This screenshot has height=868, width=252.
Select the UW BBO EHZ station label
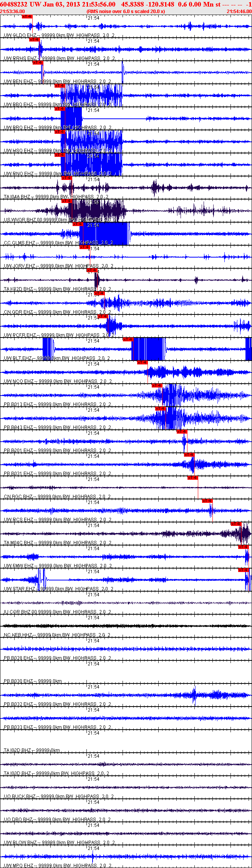point(58,105)
